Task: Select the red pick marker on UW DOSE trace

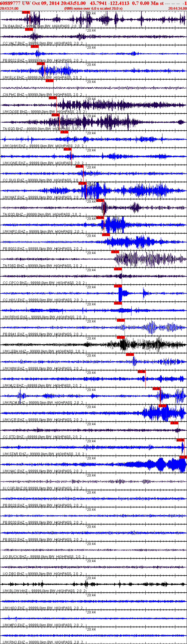Action: tap(53, 98)
